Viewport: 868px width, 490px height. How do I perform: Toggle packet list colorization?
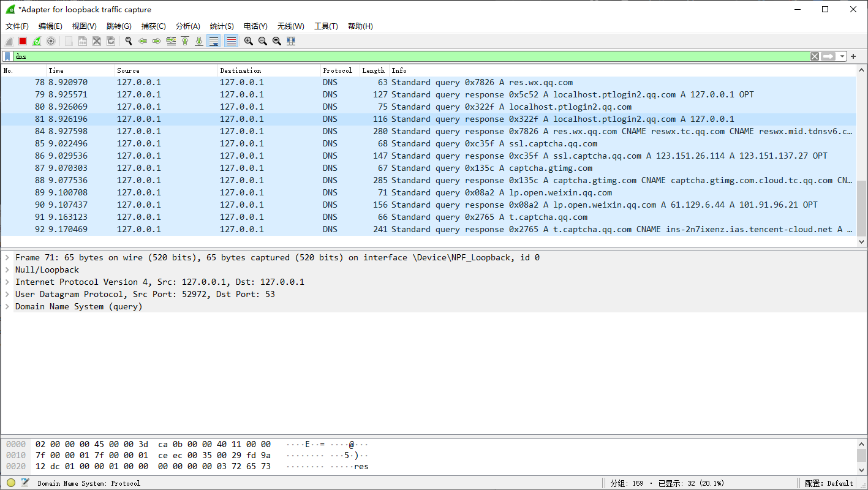[x=231, y=41]
